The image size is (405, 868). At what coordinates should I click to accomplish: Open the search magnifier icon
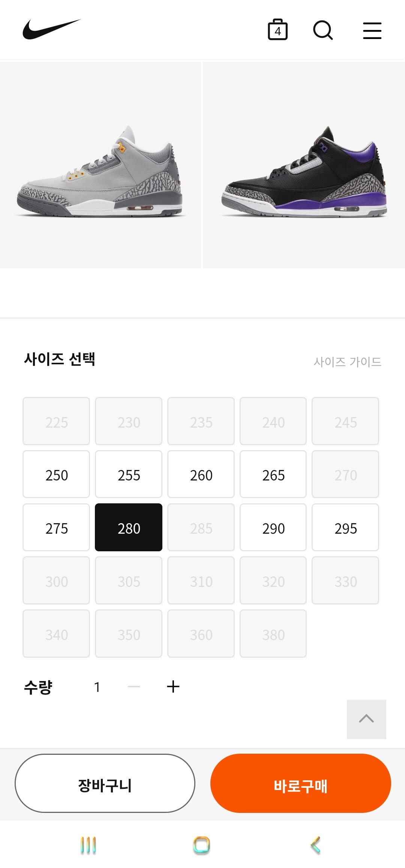coord(323,30)
